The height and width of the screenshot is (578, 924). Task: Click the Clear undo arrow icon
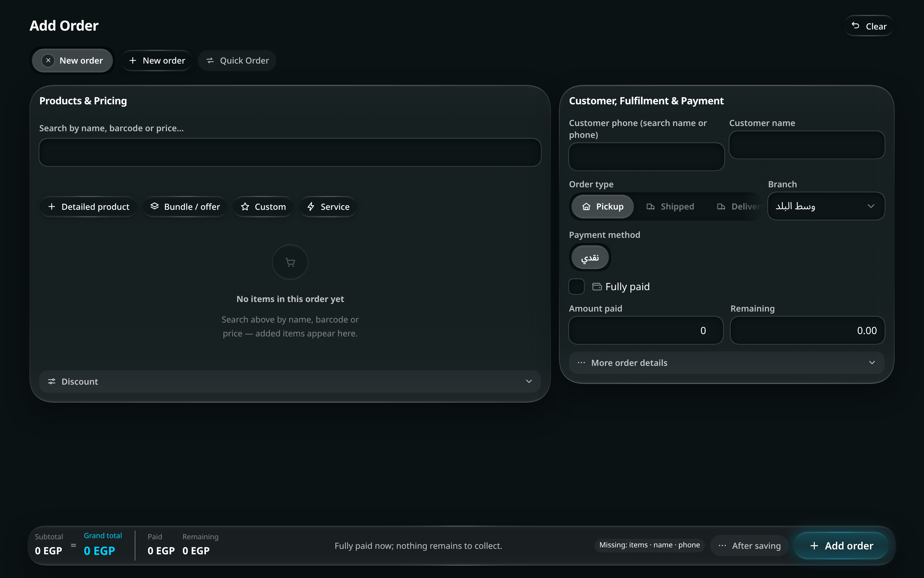(856, 26)
